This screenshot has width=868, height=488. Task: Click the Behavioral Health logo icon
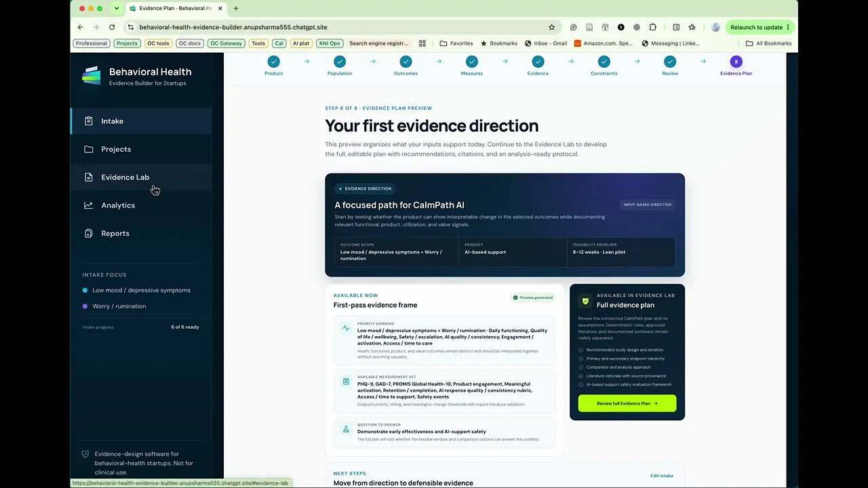(92, 76)
